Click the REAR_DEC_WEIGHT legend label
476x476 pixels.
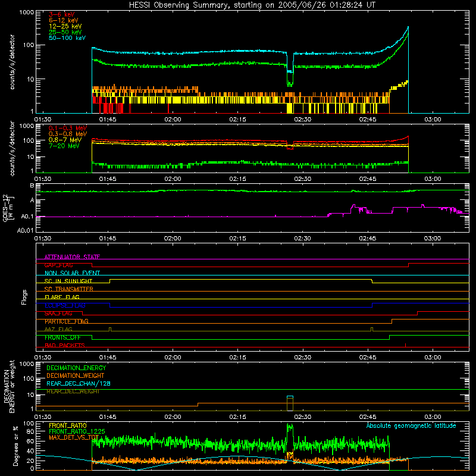(x=73, y=392)
